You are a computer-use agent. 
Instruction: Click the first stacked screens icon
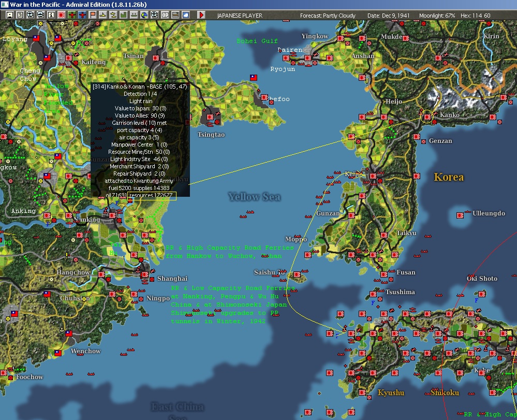(x=30, y=15)
